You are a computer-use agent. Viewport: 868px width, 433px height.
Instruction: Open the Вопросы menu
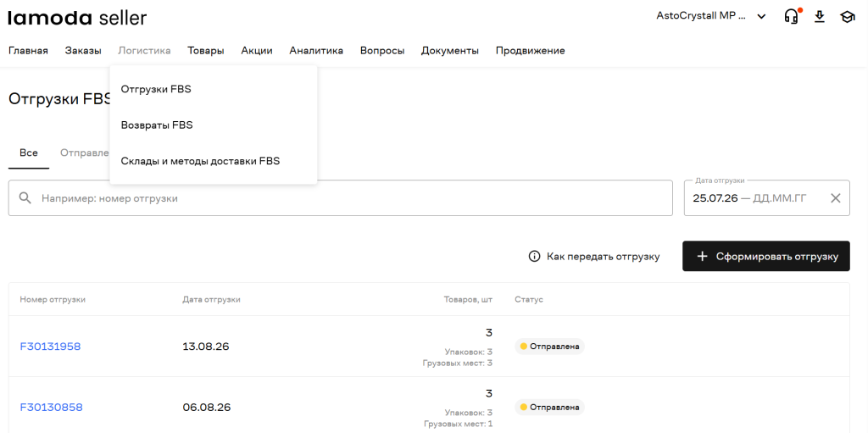(x=382, y=51)
